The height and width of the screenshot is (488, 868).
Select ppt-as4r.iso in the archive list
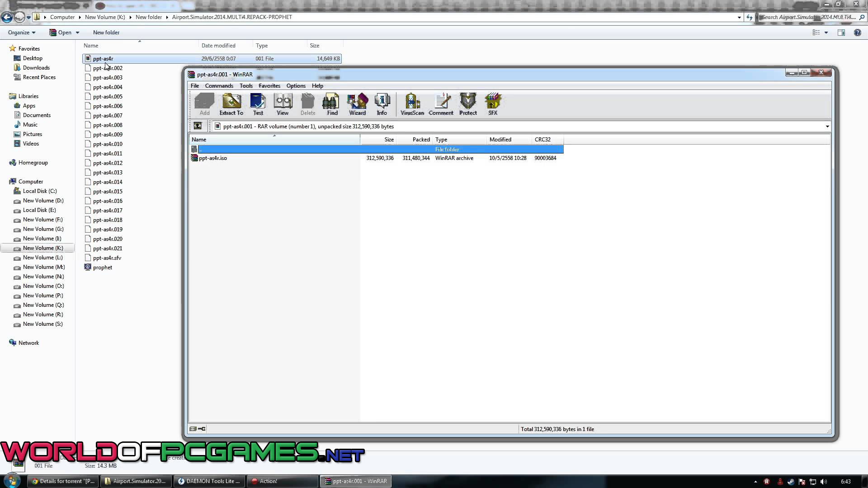pos(212,158)
